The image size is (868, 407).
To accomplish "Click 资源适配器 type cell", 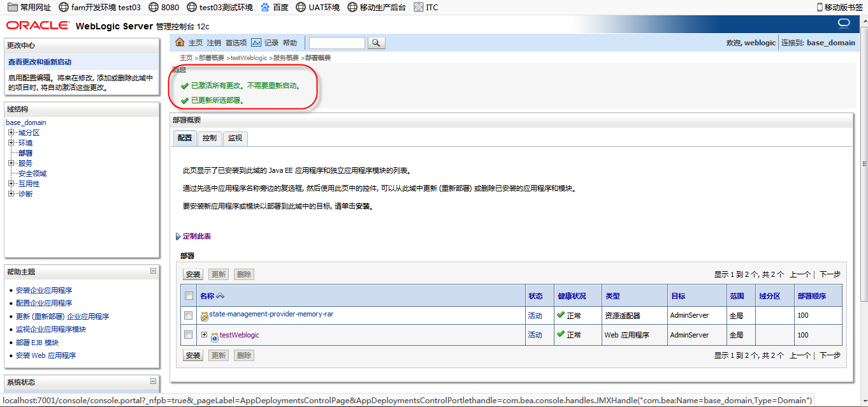I will (623, 315).
